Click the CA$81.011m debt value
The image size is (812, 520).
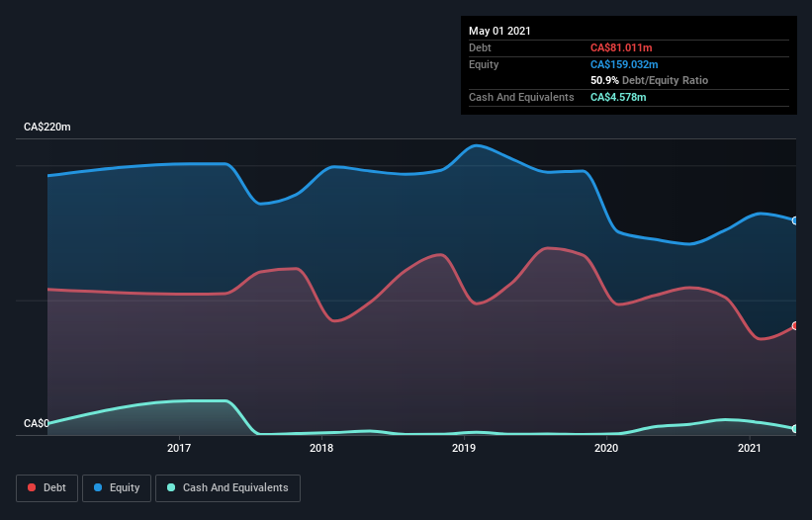click(x=621, y=47)
